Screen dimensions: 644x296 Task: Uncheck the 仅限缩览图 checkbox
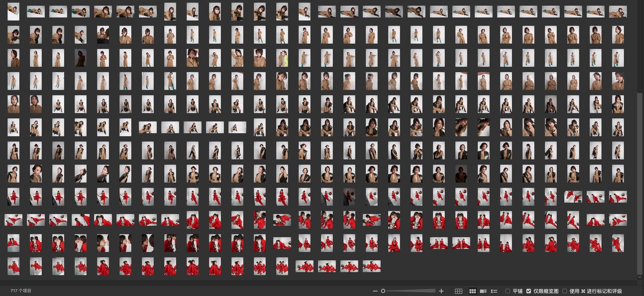click(529, 291)
